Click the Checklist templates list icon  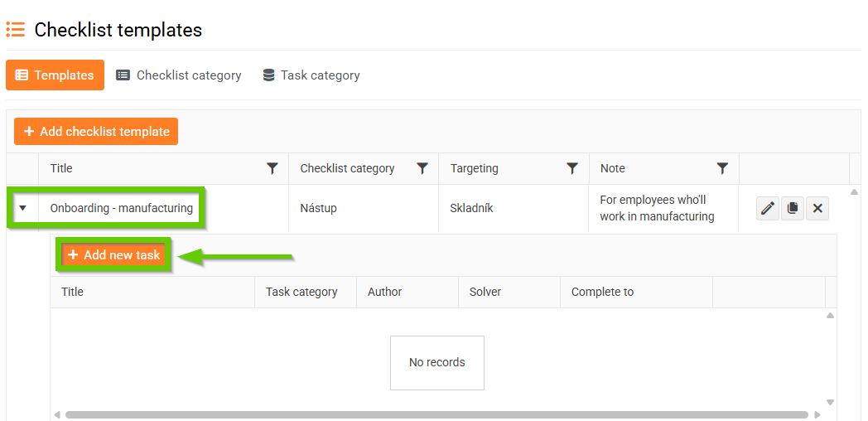pyautogui.click(x=15, y=31)
